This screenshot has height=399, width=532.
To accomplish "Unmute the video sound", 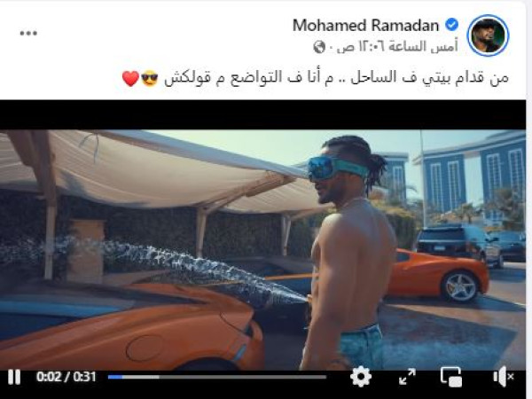I will pos(503,377).
